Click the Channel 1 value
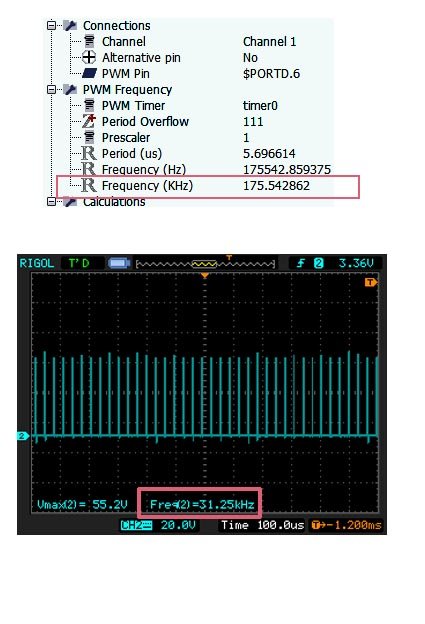 pos(269,41)
